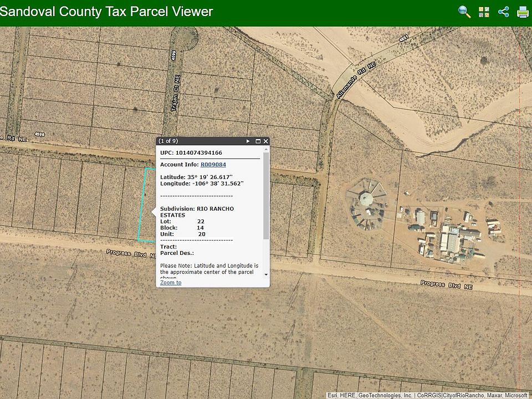Click the popup scrollbar up arrow

click(266, 150)
